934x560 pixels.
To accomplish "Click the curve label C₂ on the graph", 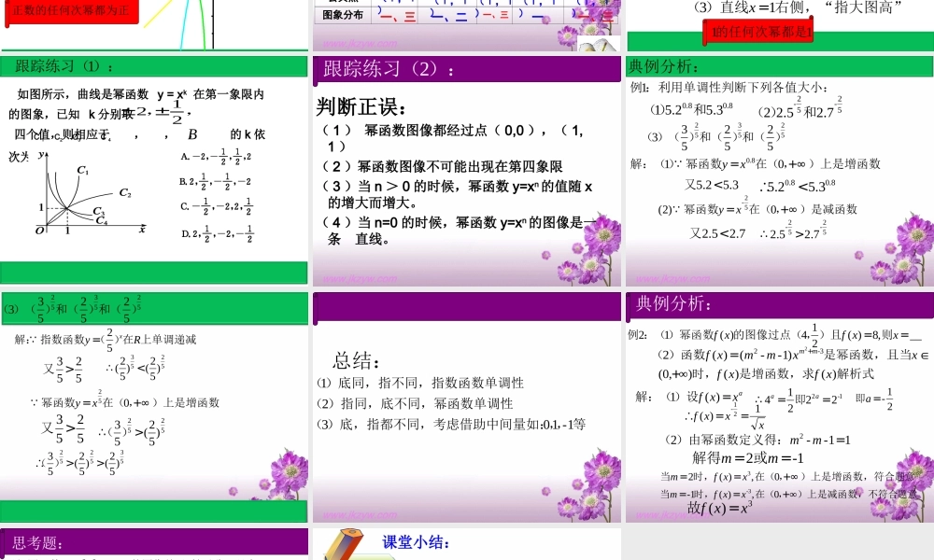I will pyautogui.click(x=125, y=193).
